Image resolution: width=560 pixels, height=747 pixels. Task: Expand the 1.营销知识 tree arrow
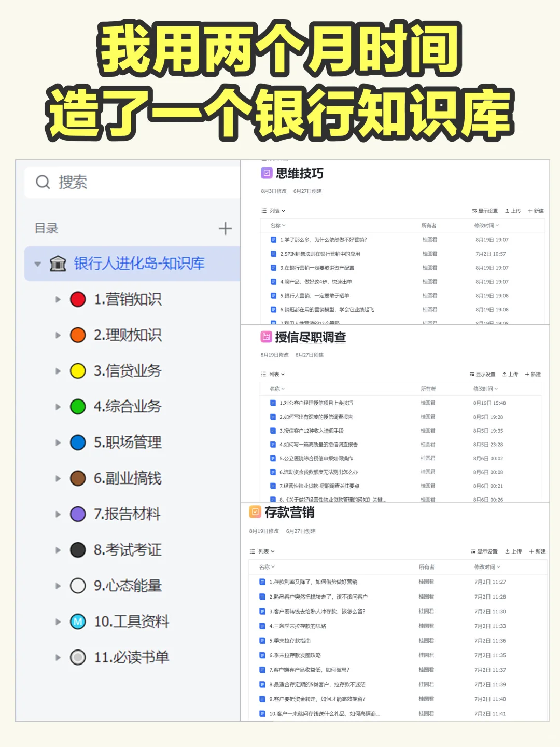[x=58, y=299]
